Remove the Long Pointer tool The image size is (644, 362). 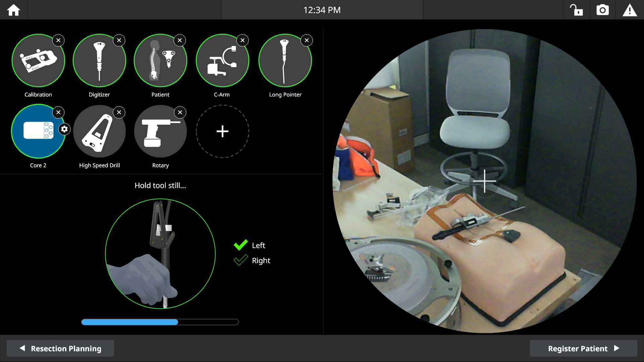click(x=307, y=40)
